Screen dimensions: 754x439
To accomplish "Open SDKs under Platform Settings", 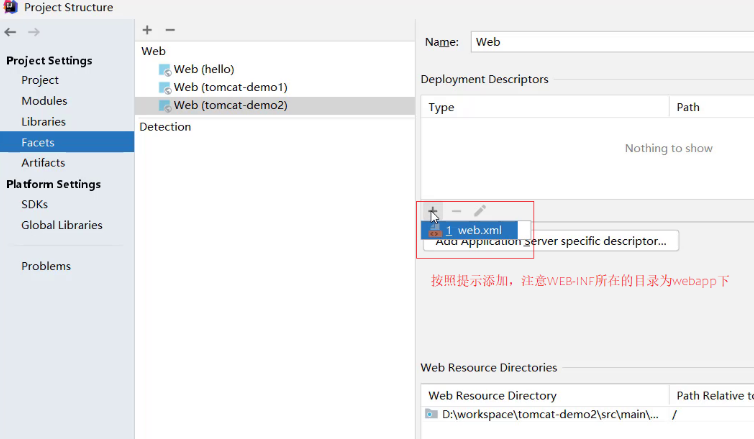I will 35,204.
